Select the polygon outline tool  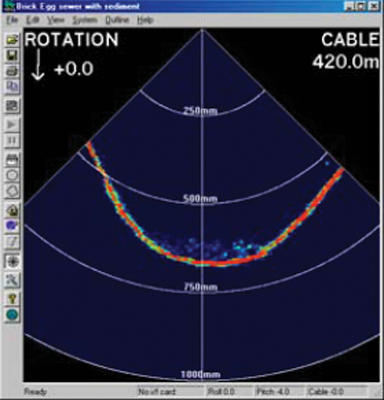(13, 191)
